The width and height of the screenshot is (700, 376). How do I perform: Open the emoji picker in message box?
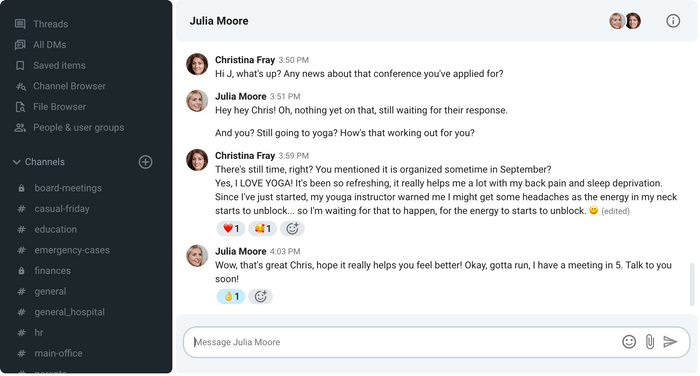(x=629, y=342)
